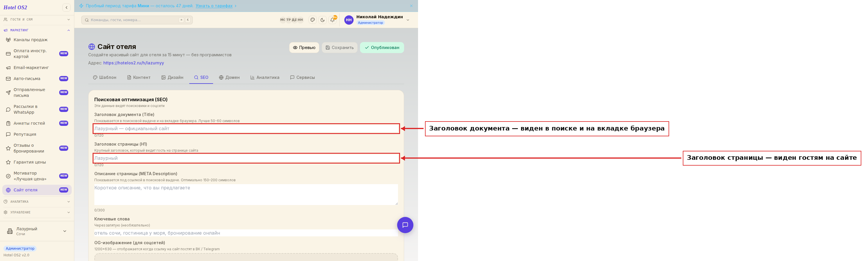
Task: Expand the Аналитика sidebar section
Action: pyautogui.click(x=37, y=202)
